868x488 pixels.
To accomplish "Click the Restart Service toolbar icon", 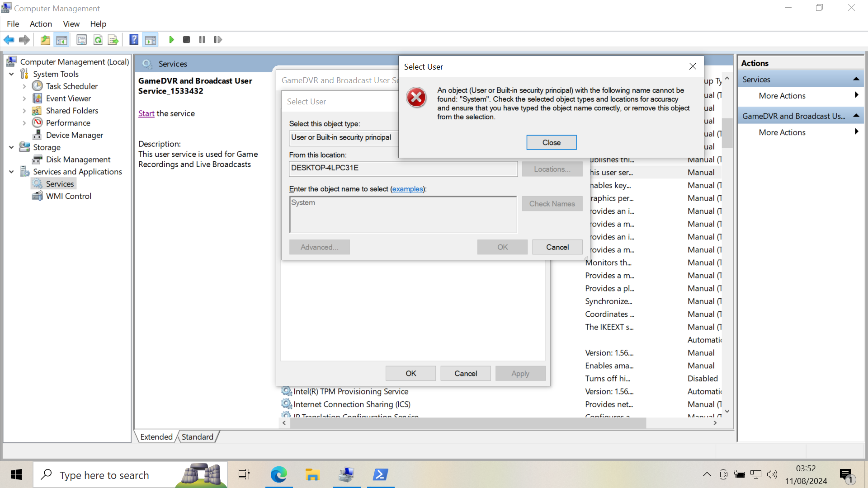I will pyautogui.click(x=218, y=40).
